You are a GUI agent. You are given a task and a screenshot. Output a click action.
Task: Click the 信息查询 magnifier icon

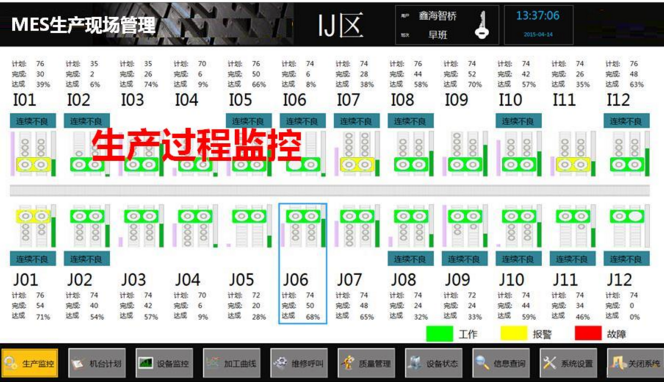click(482, 363)
